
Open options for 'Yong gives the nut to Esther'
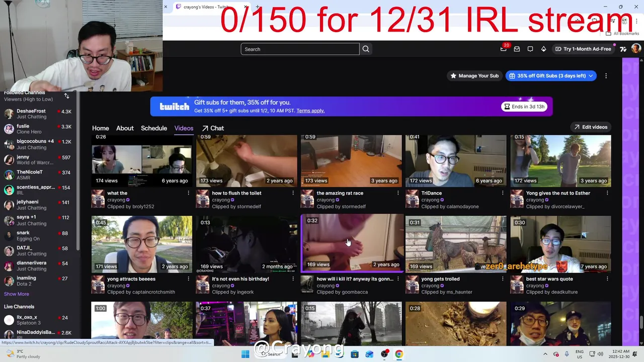tap(607, 193)
